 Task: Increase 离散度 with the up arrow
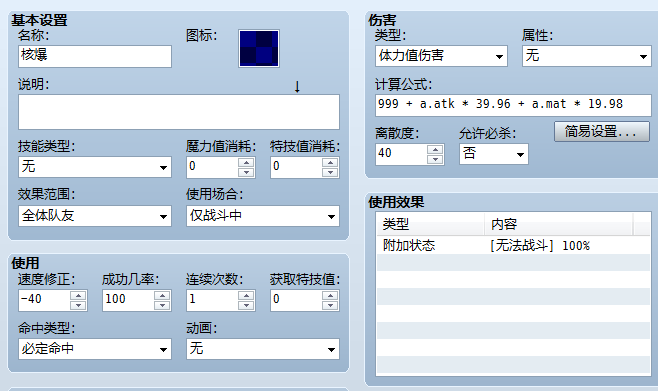435,149
